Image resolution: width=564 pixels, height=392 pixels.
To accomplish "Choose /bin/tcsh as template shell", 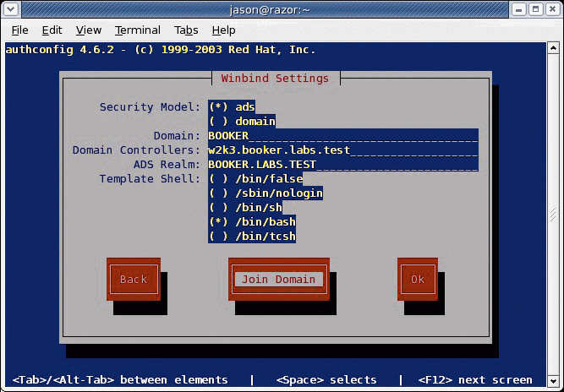I will tap(252, 237).
